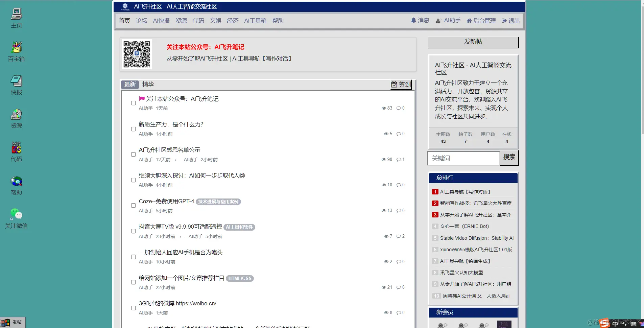Switch to the 最新 tab
The height and width of the screenshot is (328, 644).
(130, 85)
